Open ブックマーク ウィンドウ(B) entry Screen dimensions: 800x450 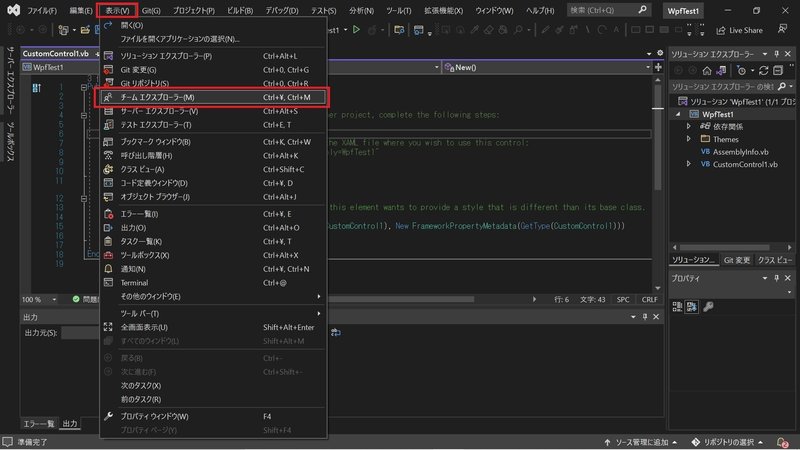212,142
